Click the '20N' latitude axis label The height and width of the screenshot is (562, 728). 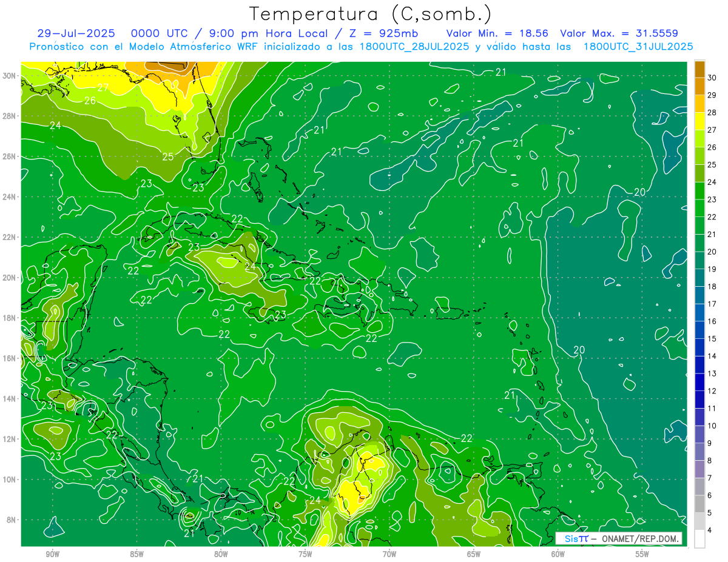(9, 278)
